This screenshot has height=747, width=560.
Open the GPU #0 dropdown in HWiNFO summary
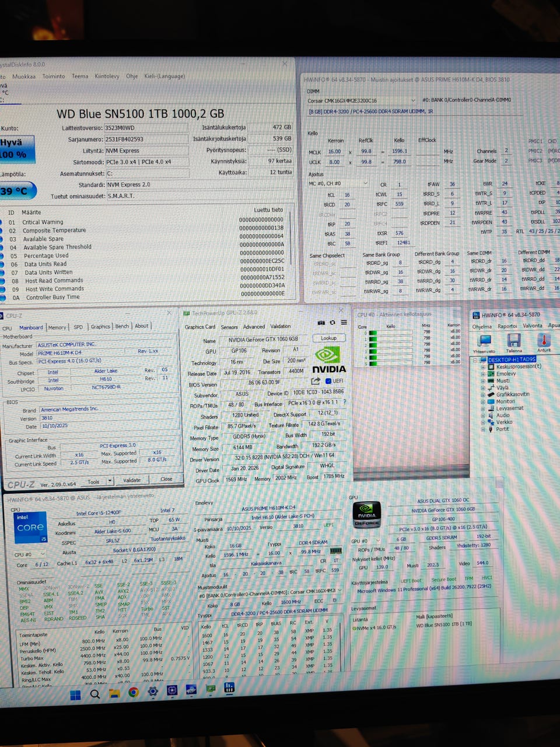tap(366, 540)
